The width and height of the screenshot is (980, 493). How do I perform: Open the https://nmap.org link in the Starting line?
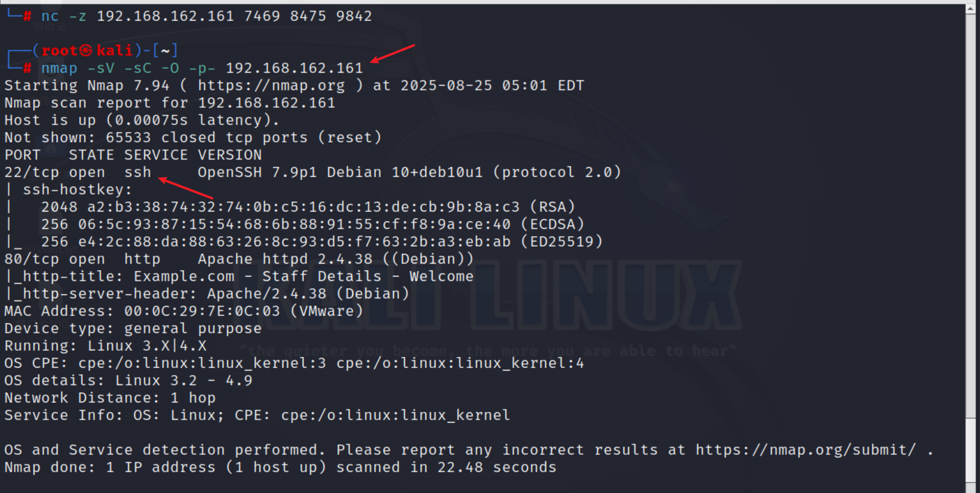272,85
